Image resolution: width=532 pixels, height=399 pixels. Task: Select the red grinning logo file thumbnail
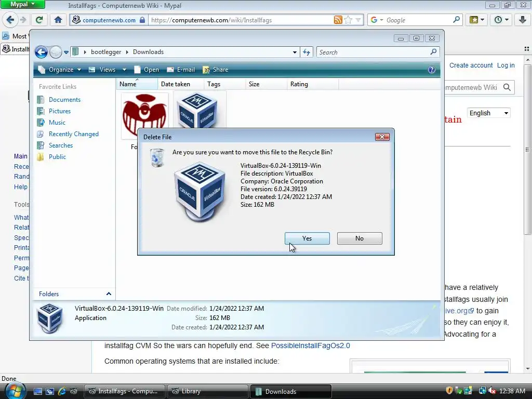point(145,115)
